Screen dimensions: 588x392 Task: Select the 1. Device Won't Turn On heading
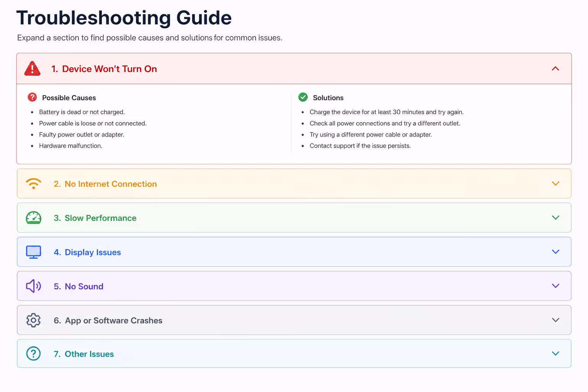(104, 69)
